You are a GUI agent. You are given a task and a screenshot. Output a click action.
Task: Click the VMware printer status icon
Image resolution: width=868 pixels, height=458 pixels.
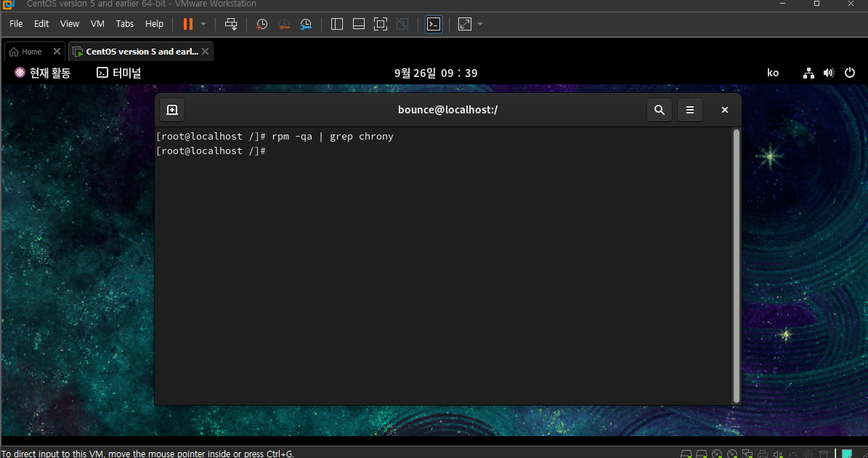762,454
